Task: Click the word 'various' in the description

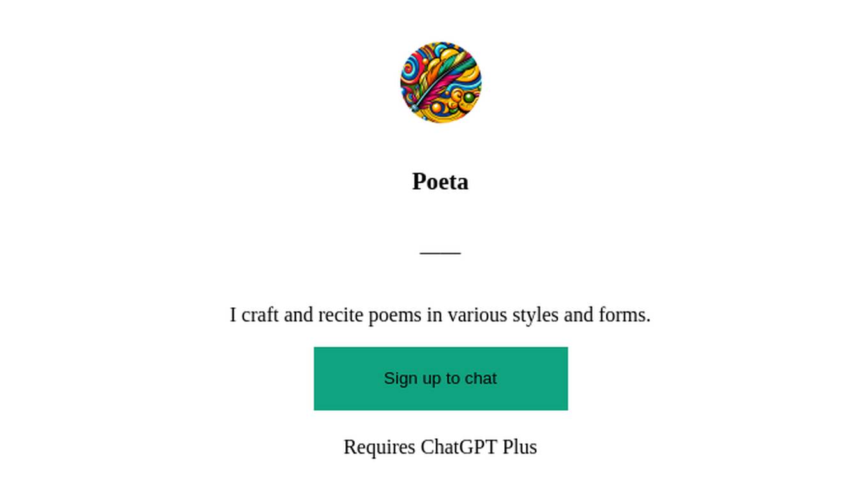Action: click(477, 315)
